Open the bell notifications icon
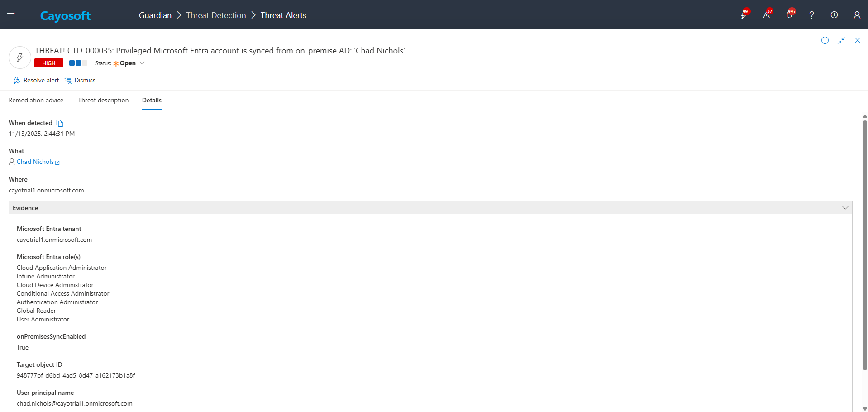The image size is (868, 412). [789, 15]
